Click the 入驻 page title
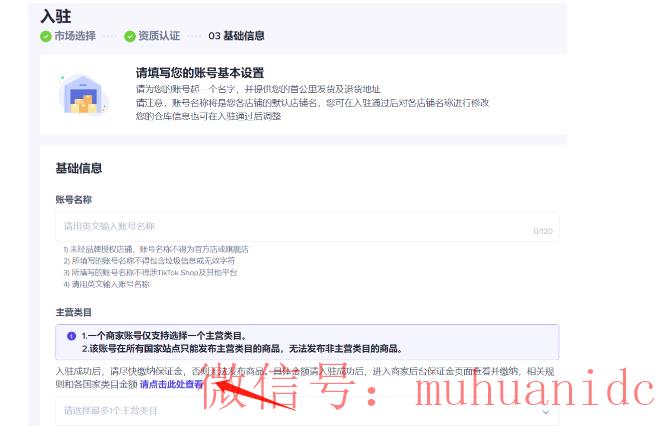This screenshot has width=670, height=426. tap(56, 17)
